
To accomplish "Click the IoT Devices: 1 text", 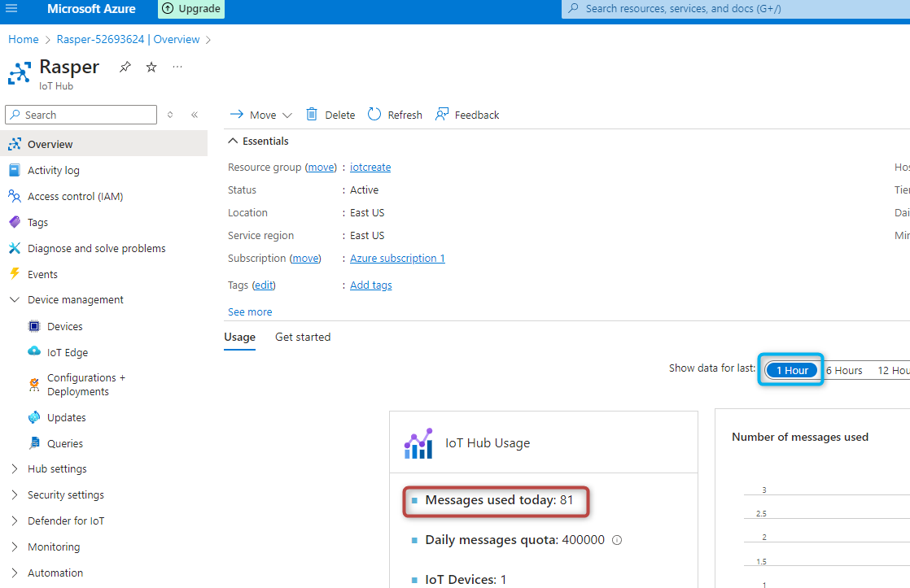I will pyautogui.click(x=466, y=579).
